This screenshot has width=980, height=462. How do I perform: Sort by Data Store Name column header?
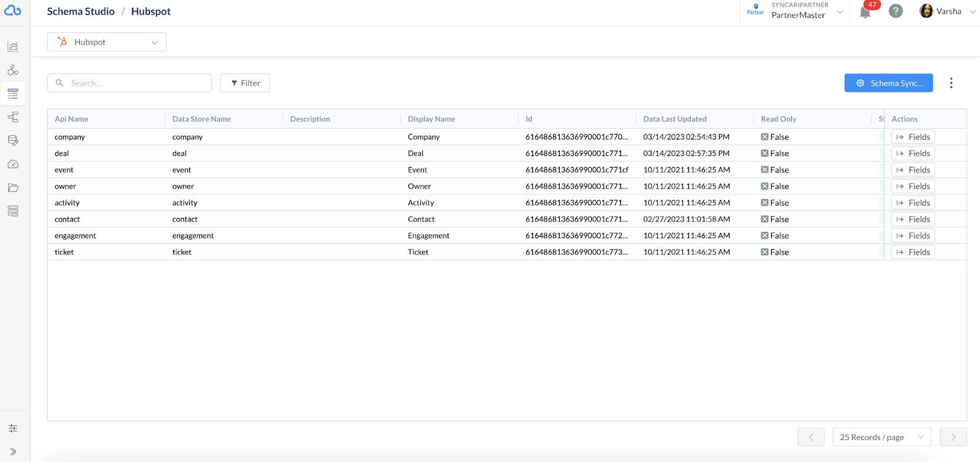tap(202, 119)
